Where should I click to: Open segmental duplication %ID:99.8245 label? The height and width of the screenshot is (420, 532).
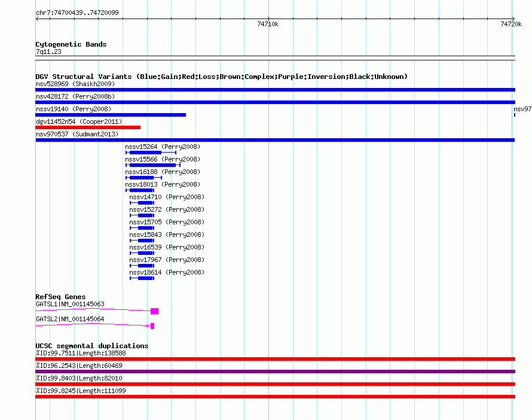tap(81, 391)
